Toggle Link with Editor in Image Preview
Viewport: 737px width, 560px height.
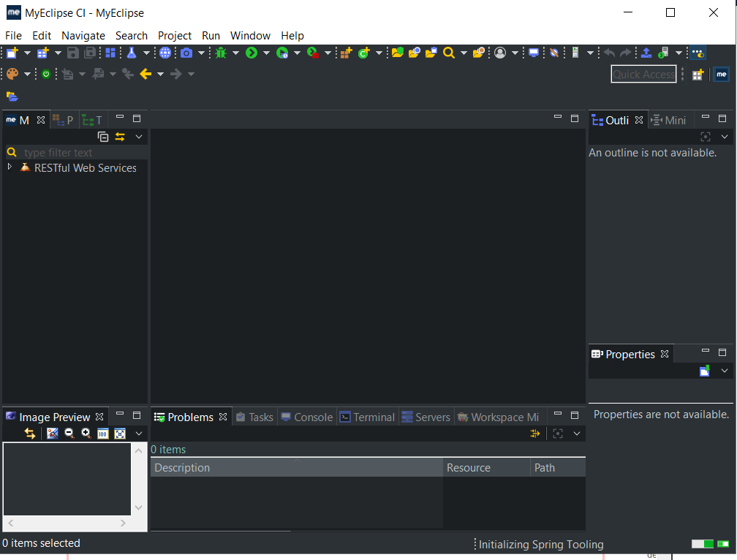29,433
